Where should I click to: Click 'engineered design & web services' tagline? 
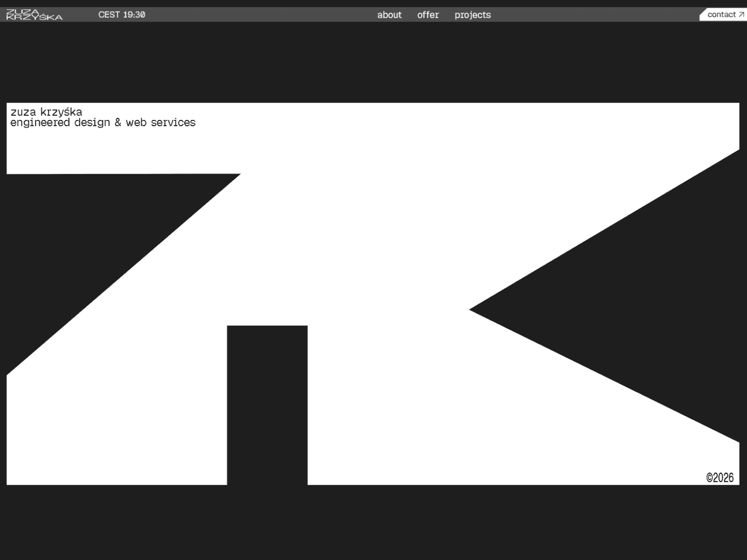(103, 123)
